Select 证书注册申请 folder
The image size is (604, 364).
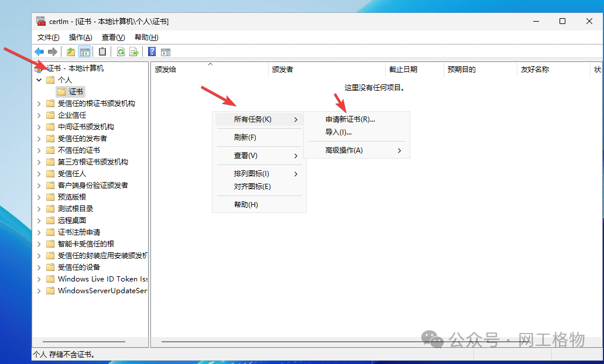[73, 232]
